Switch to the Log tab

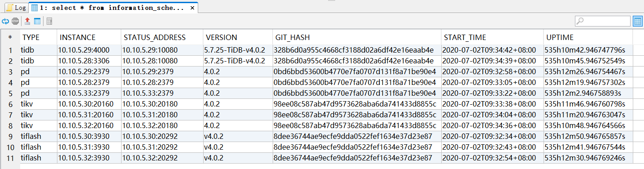click(16, 8)
